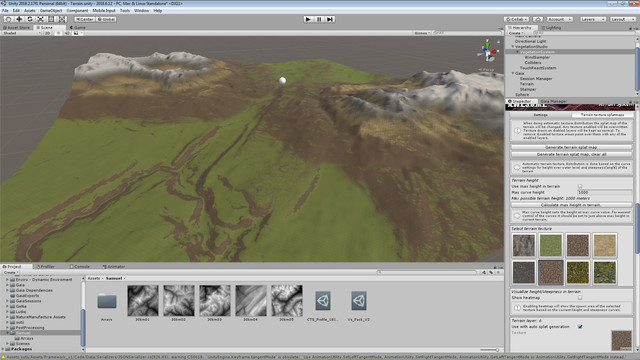The image size is (640, 360).
Task: Open the Collab dropdown
Action: tap(517, 19)
